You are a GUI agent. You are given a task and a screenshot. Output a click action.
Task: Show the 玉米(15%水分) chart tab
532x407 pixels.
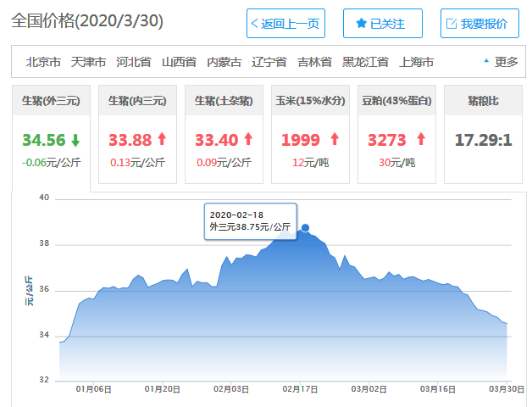[x=309, y=101]
